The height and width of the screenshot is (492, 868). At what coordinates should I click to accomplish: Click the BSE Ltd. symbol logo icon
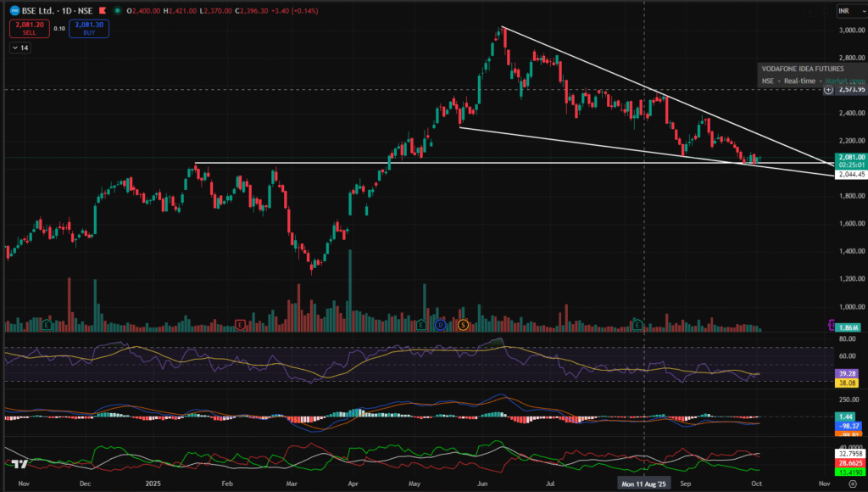pyautogui.click(x=16, y=10)
